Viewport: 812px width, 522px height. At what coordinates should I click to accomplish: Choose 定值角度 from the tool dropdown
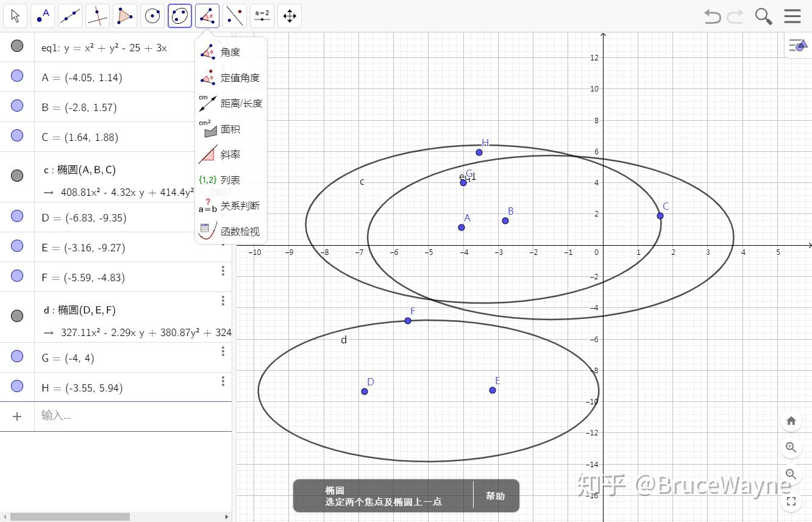tap(230, 78)
